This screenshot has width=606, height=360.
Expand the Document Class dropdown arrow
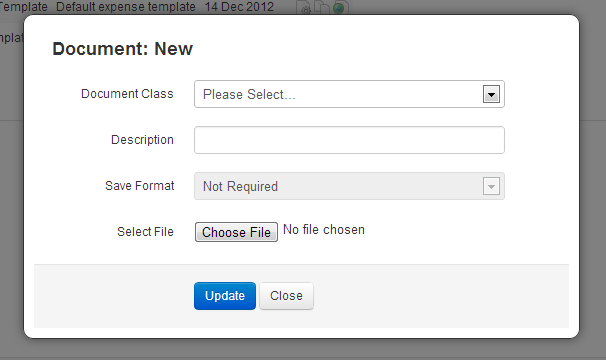click(x=491, y=94)
